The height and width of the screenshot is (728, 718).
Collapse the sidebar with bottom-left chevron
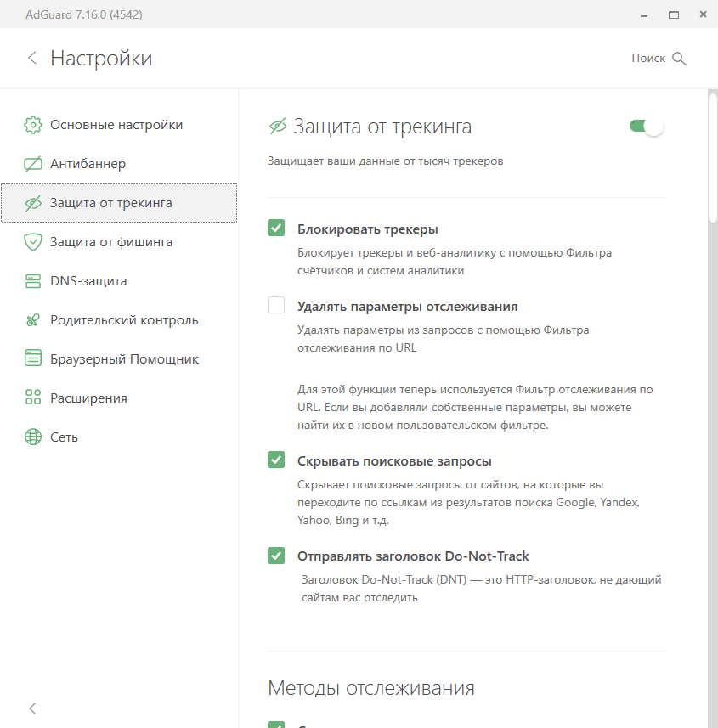click(x=32, y=708)
